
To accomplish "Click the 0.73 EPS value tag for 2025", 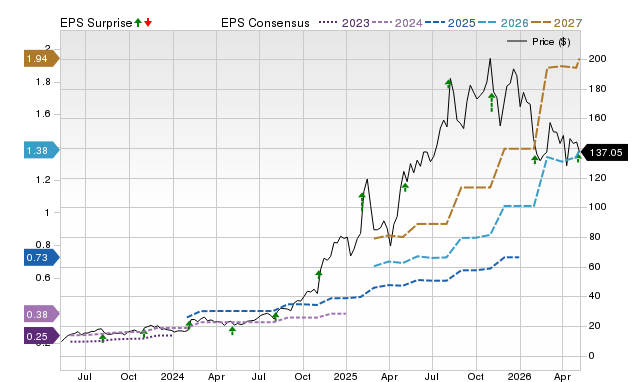I will 42,258.
